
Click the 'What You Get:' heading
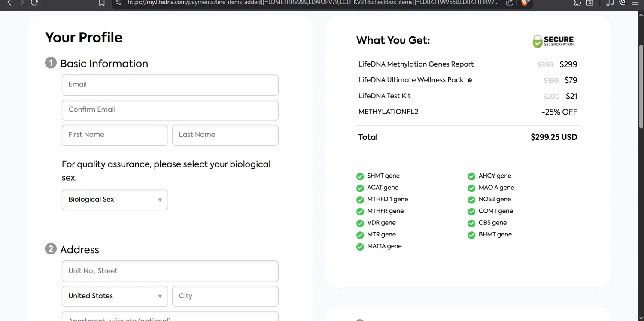pos(393,41)
